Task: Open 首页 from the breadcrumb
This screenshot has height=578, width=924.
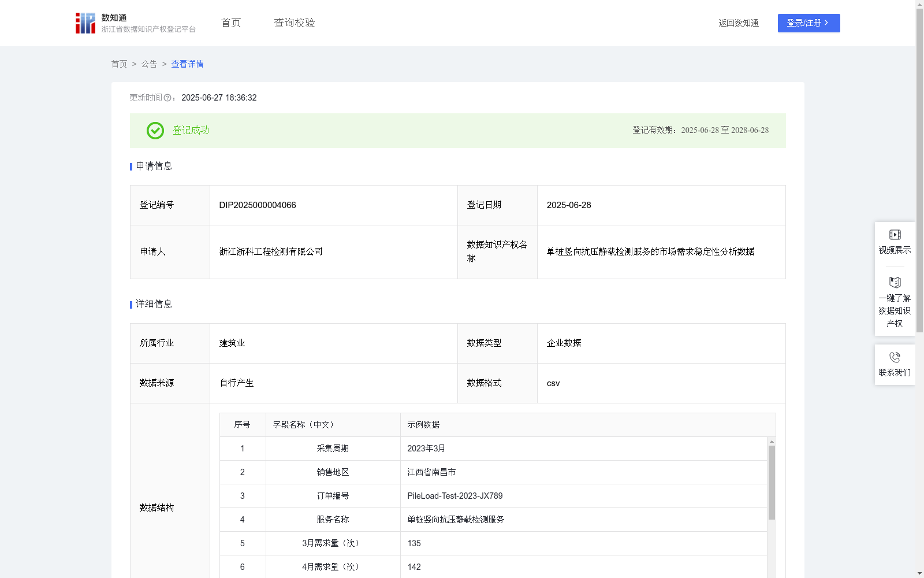Action: click(119, 64)
